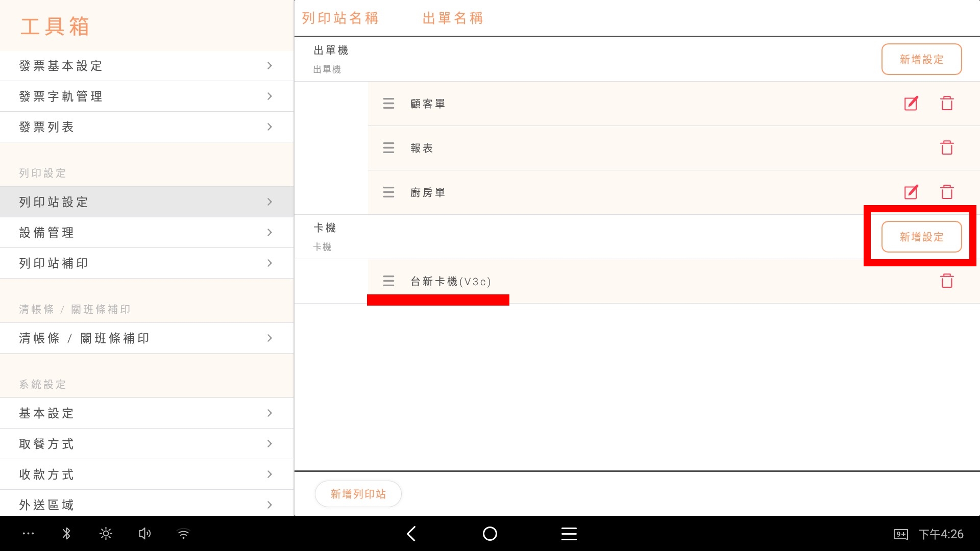
Task: Delete the 台新卡機(V3c) entry
Action: pos(947,281)
